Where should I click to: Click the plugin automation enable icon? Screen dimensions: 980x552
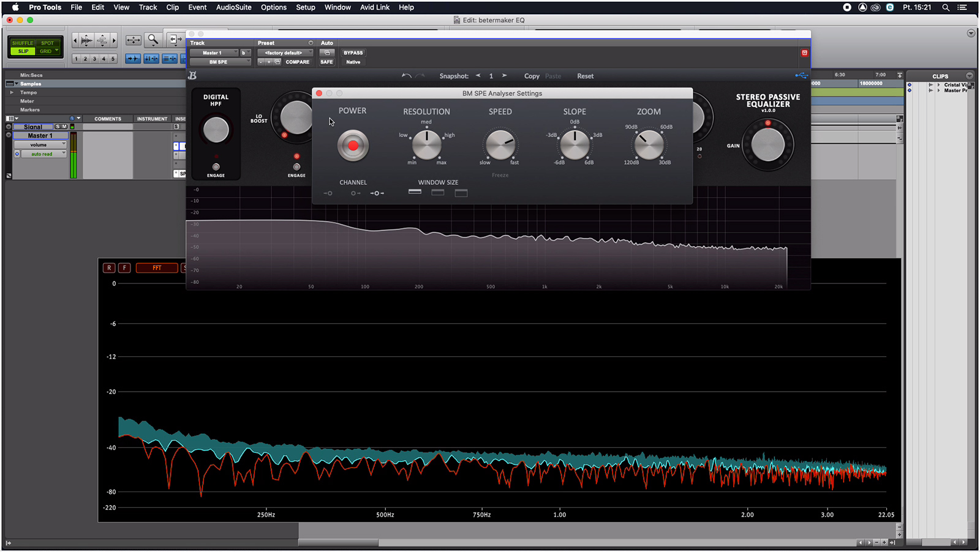pyautogui.click(x=327, y=53)
